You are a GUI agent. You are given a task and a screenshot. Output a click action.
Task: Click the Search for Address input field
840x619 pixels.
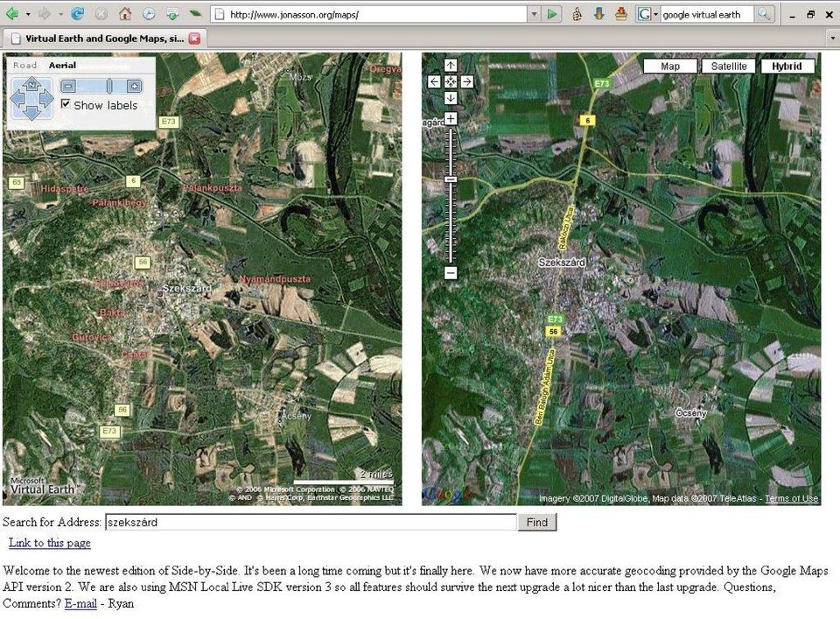tap(311, 522)
